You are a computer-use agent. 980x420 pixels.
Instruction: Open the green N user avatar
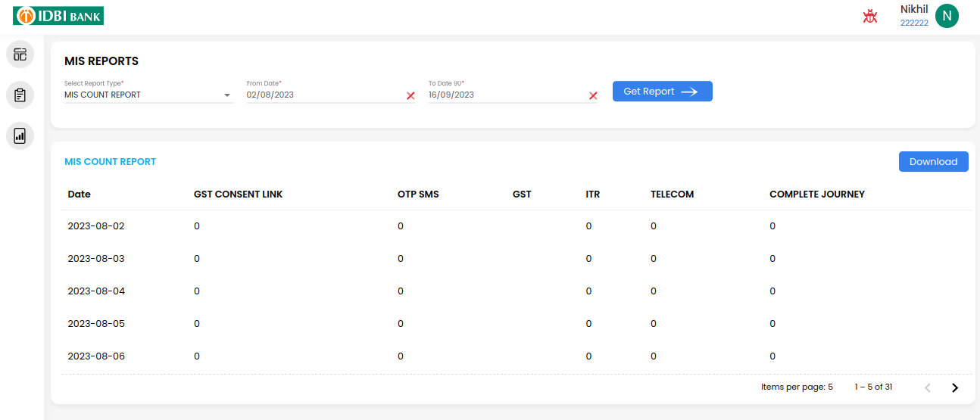point(947,16)
